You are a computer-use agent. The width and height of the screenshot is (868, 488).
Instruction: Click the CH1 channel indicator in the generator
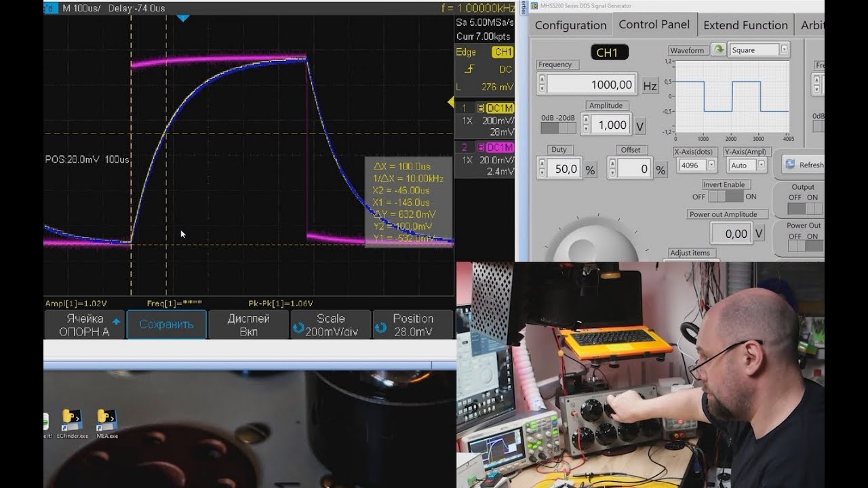pyautogui.click(x=610, y=52)
